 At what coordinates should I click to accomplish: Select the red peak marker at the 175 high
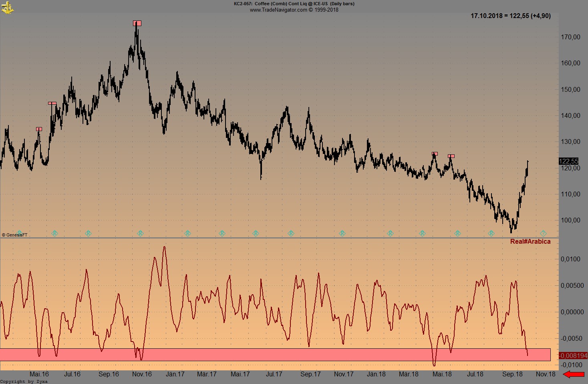point(137,23)
